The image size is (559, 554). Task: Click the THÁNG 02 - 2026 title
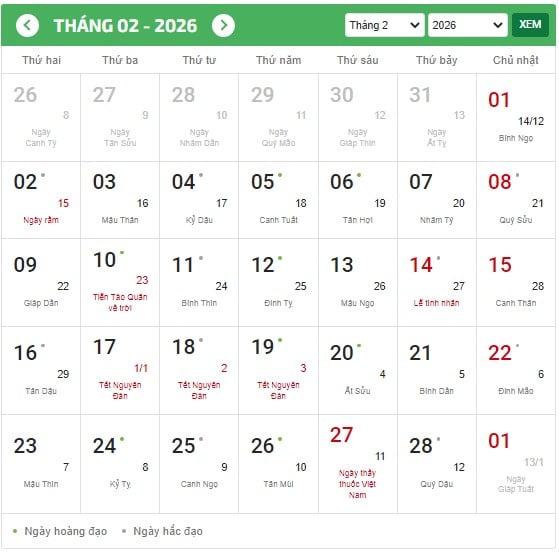tap(125, 26)
